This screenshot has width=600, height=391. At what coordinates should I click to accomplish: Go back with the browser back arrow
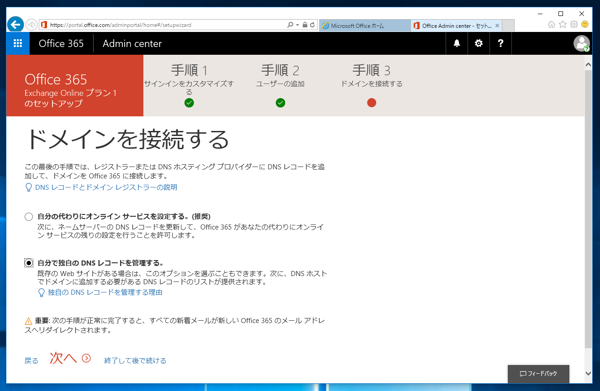click(15, 25)
